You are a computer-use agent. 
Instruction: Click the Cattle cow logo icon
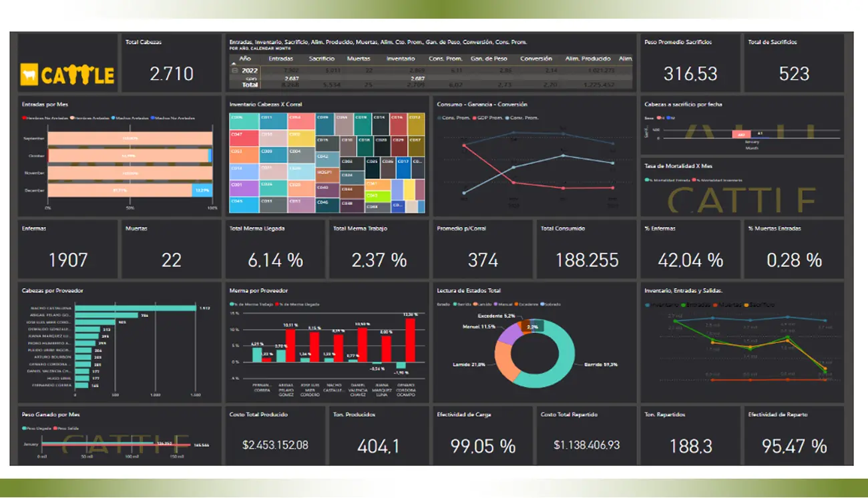[29, 74]
